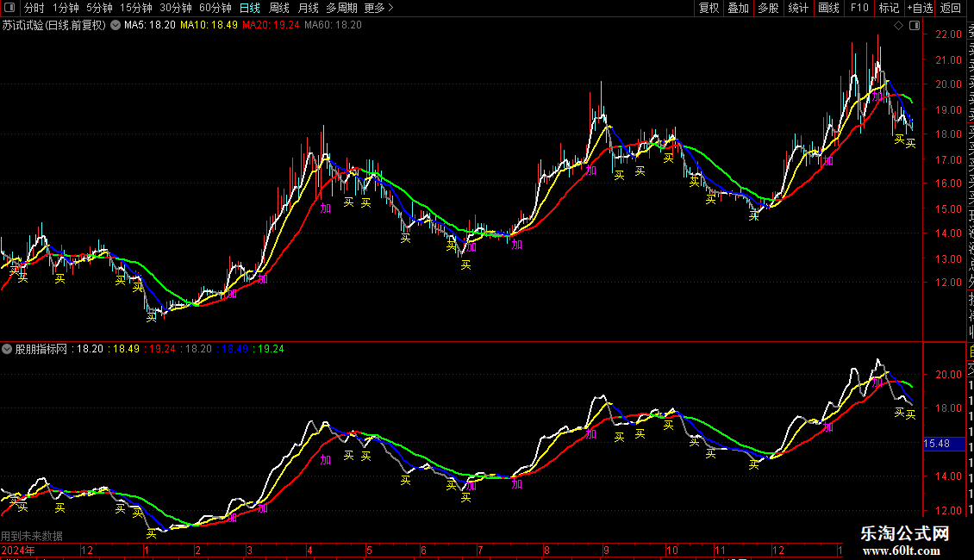Activate the 画线 drawing tool
Screen dimensions: 974x560
click(x=828, y=8)
